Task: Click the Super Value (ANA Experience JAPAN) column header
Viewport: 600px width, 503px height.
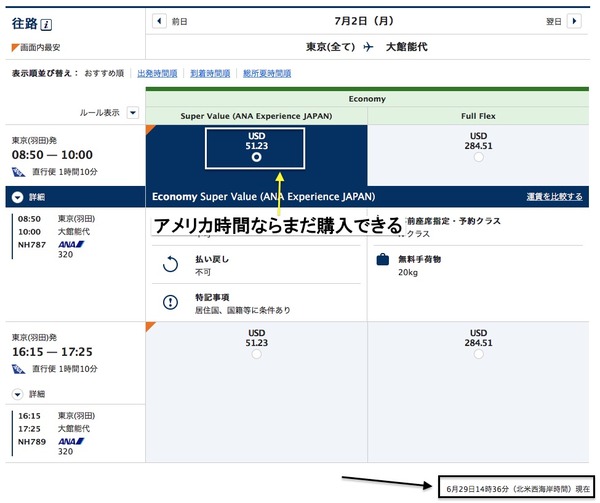Action: (256, 116)
